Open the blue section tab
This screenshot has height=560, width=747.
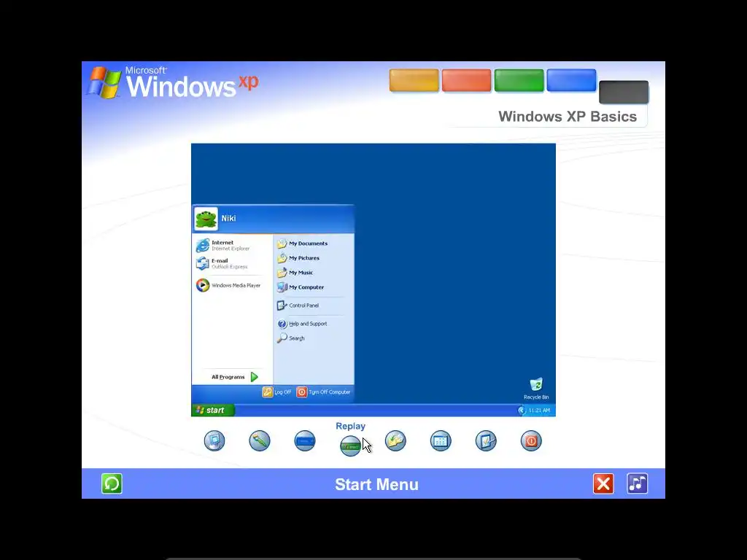pyautogui.click(x=571, y=80)
